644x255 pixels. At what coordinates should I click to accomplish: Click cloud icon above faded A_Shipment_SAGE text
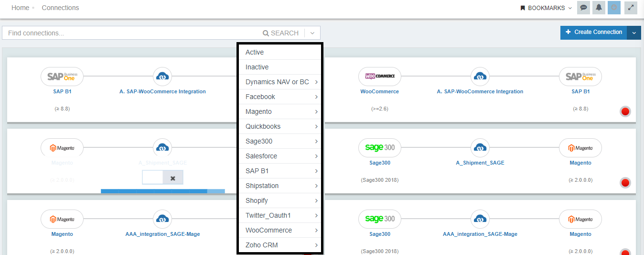pyautogui.click(x=162, y=147)
